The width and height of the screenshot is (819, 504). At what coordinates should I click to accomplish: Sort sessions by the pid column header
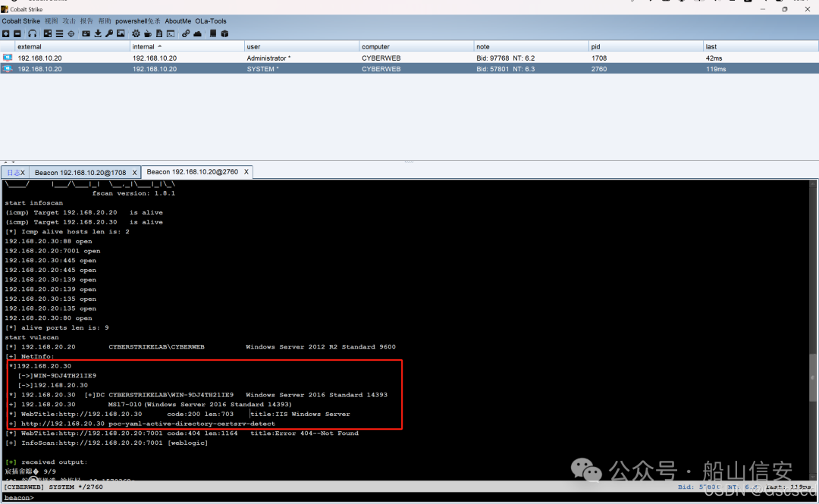coord(646,46)
